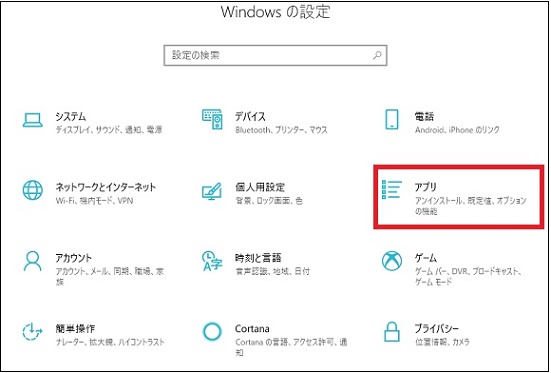Click the System laptop icon
The width and height of the screenshot is (551, 373).
33,120
